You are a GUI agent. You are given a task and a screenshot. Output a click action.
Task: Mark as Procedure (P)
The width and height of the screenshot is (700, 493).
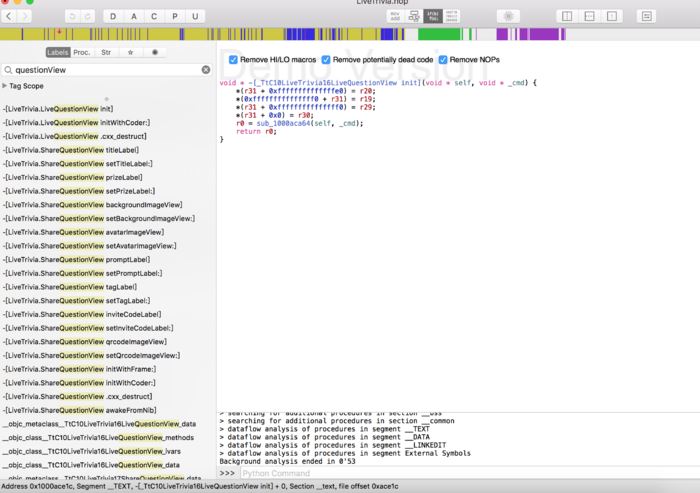[175, 17]
